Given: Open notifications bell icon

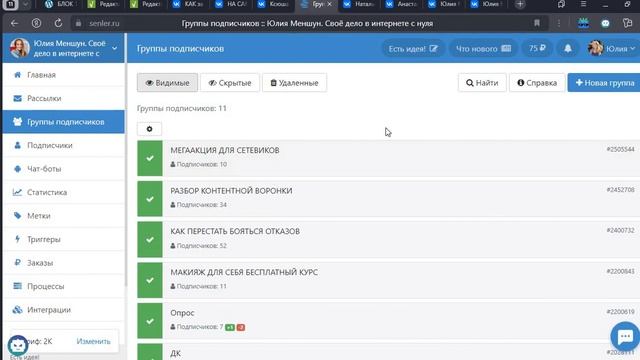Looking at the screenshot, I should 568,49.
